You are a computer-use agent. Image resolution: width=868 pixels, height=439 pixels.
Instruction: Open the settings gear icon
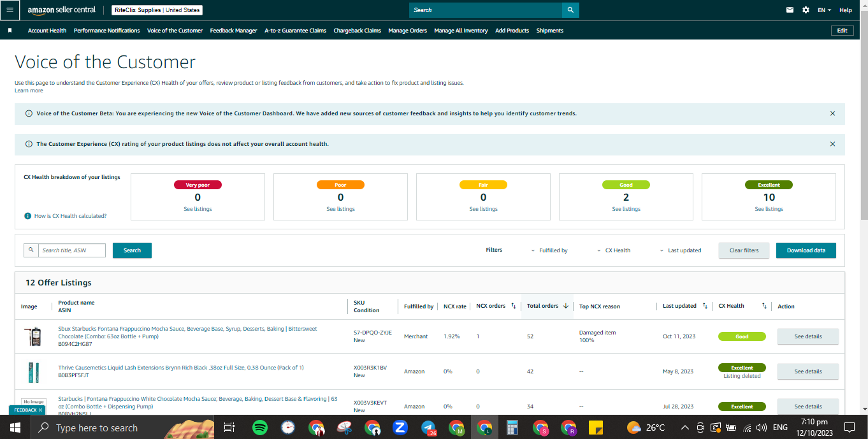tap(806, 10)
